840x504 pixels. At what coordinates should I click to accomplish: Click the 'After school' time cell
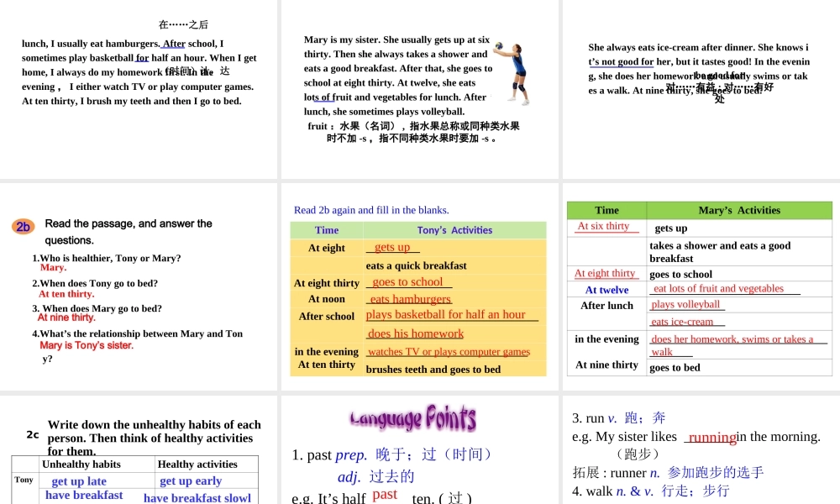click(x=327, y=316)
